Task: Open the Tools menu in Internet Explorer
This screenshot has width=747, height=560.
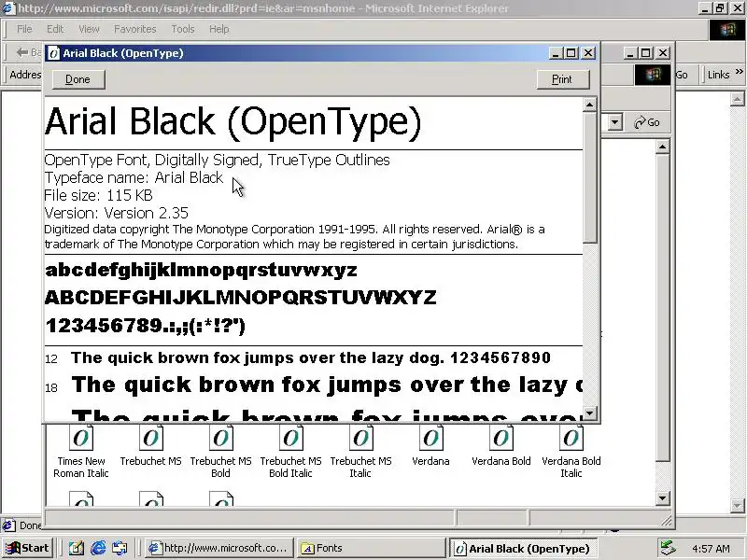Action: point(183,29)
